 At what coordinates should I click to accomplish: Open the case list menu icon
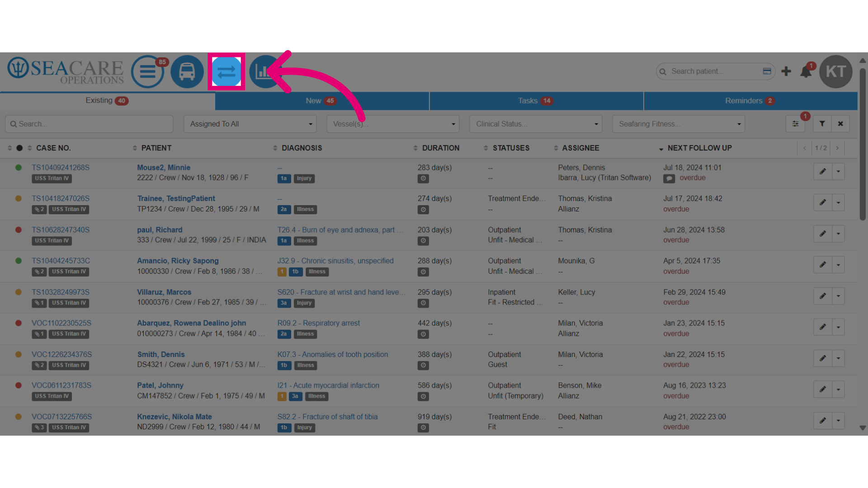click(x=147, y=71)
